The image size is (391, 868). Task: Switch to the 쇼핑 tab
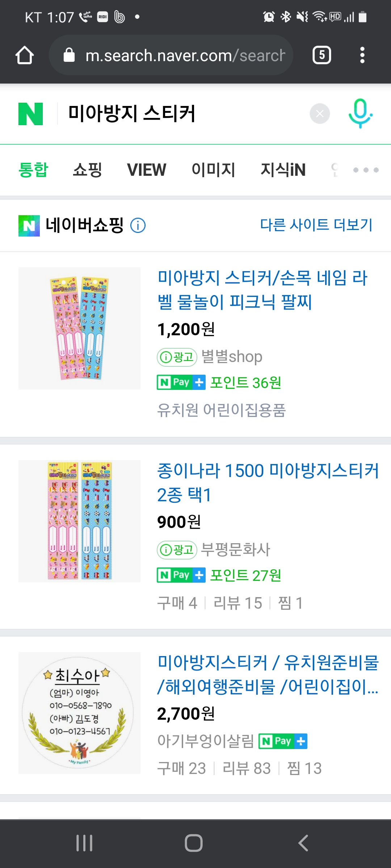(87, 170)
